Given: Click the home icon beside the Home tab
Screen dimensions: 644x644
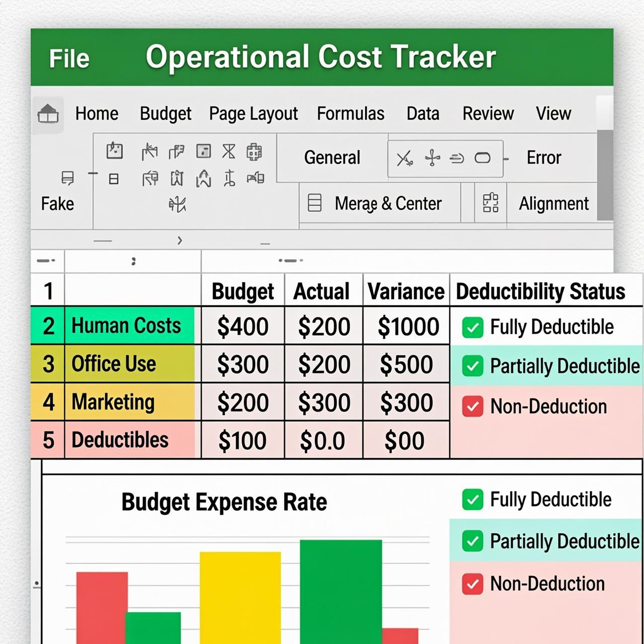Looking at the screenshot, I should point(48,114).
